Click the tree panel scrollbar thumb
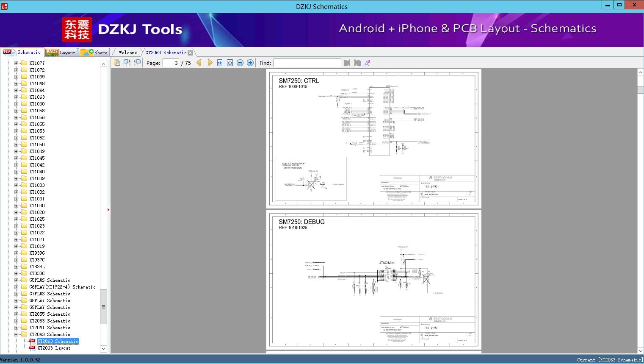The image size is (644, 364). 103,307
